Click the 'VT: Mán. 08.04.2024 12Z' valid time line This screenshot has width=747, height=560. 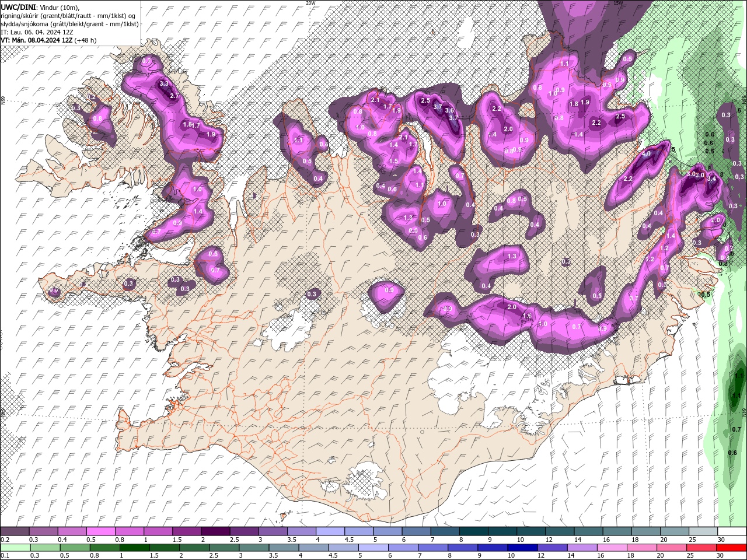tap(37, 40)
